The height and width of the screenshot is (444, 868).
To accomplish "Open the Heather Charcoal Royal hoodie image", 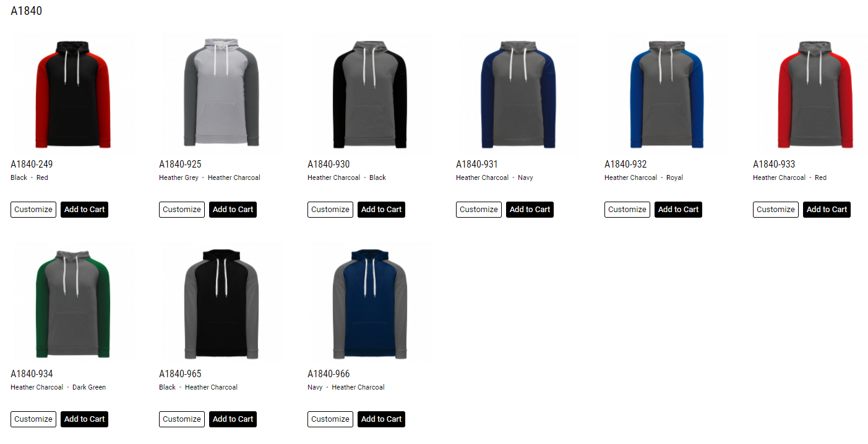I will [667, 94].
